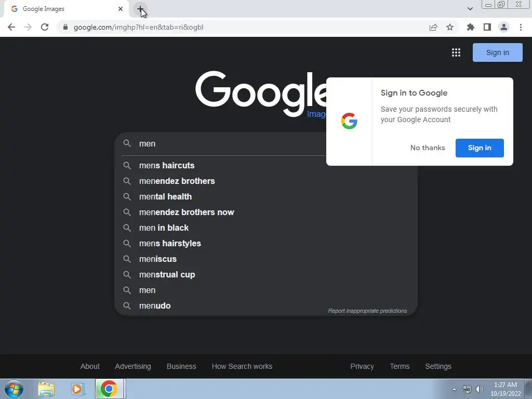The image size is (532, 399).
Task: Click 'Report inappropriate predictions' link
Action: [367, 311]
